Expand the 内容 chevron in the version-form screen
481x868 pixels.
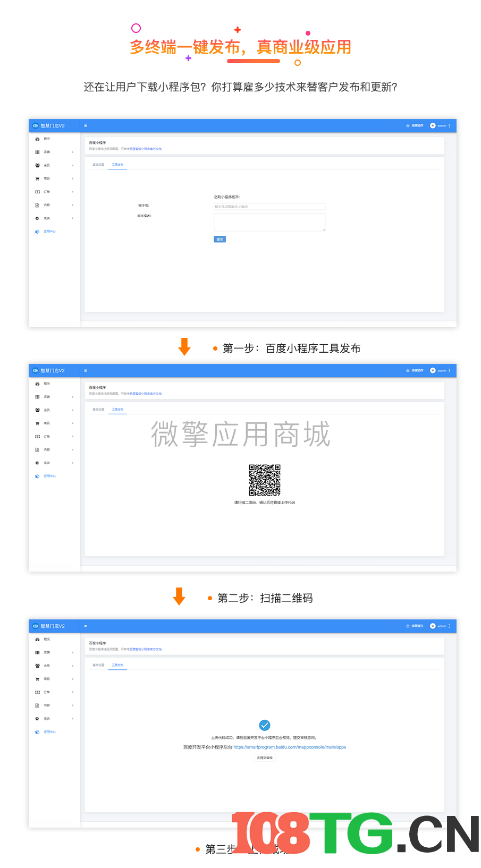point(73,205)
